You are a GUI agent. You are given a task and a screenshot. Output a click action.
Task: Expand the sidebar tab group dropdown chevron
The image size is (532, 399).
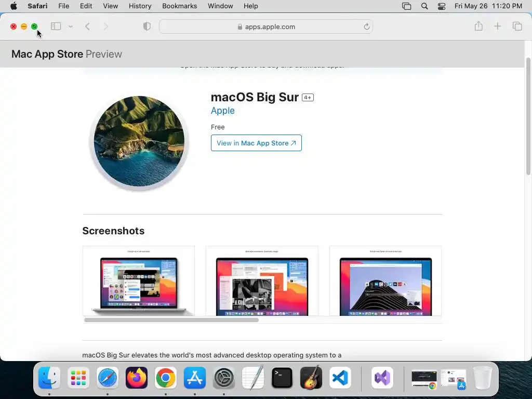(71, 26)
